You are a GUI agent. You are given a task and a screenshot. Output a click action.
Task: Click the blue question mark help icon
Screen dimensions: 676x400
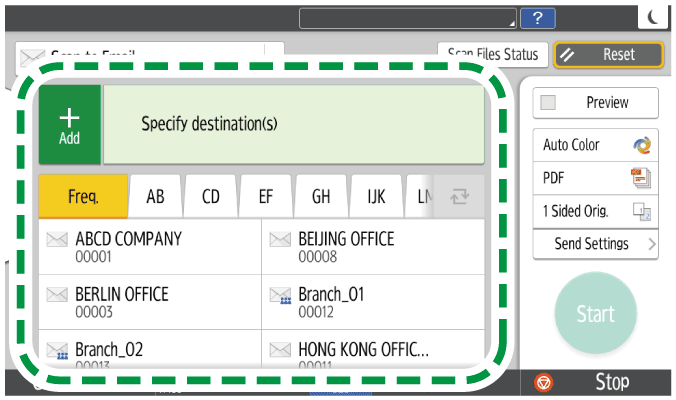(538, 17)
